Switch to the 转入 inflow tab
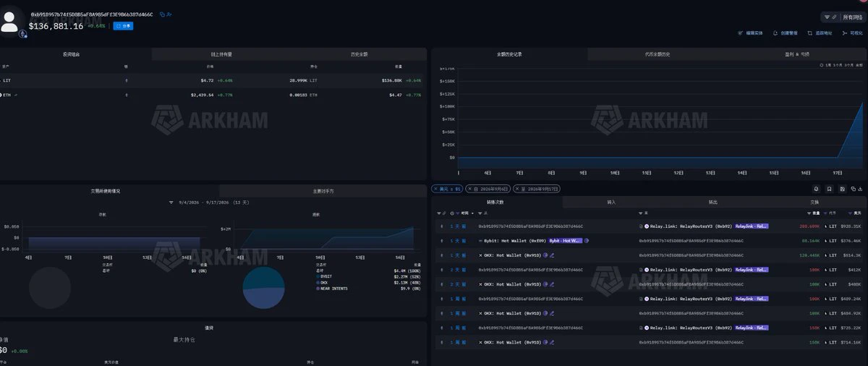 pyautogui.click(x=611, y=202)
